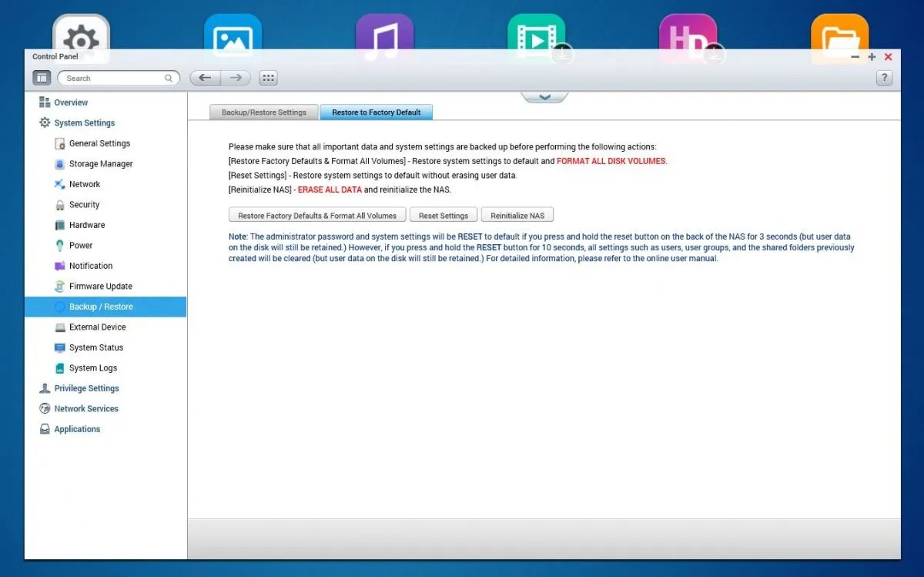The height and width of the screenshot is (577, 924).
Task: Select Backup / Restore in sidebar
Action: point(105,307)
